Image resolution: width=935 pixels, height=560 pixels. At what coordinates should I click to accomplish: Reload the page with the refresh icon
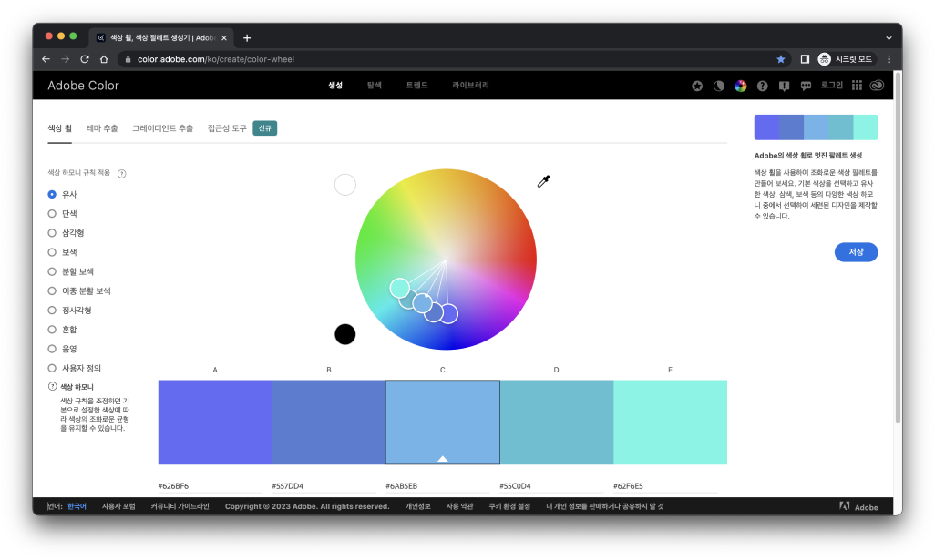pos(85,59)
